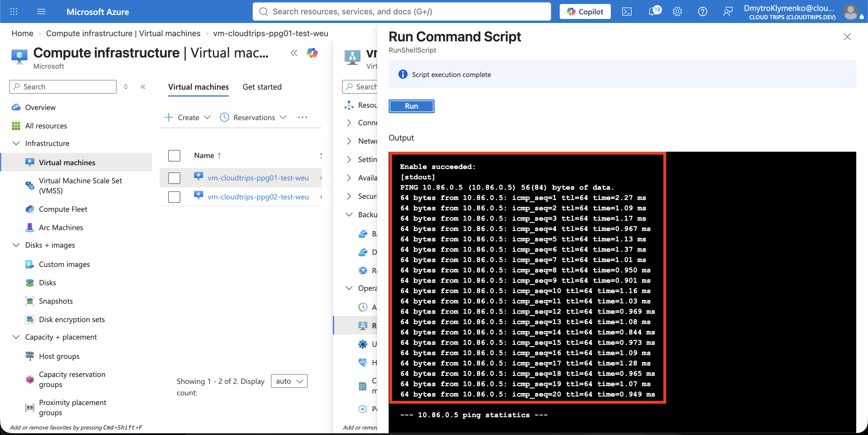Open portal settings gear
This screenshot has width=868, height=435.
[677, 12]
